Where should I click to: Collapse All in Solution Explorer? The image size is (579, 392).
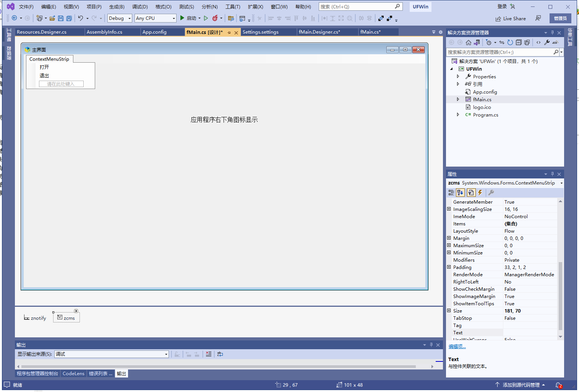pyautogui.click(x=519, y=42)
